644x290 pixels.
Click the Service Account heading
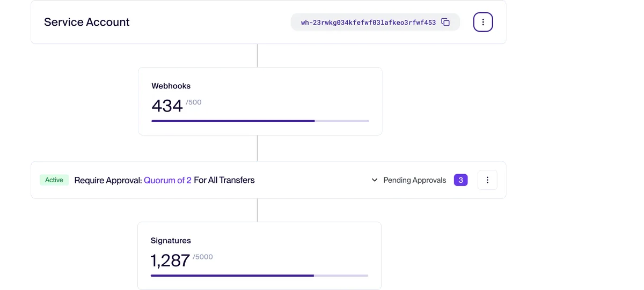(87, 22)
